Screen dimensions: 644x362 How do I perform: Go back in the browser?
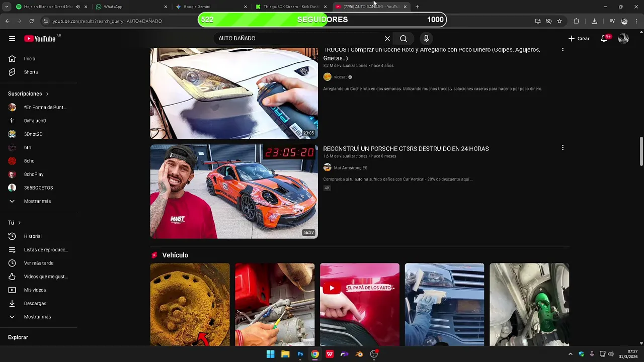click(x=7, y=21)
